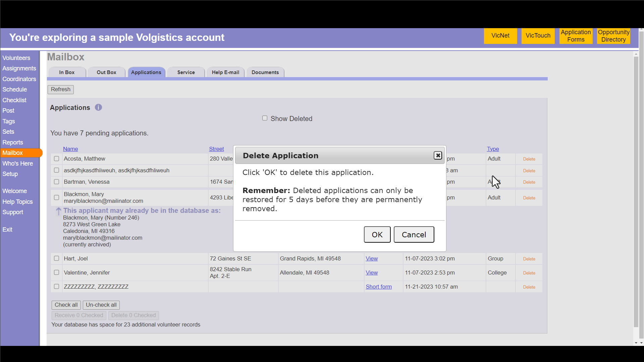Viewport: 644px width, 362px height.
Task: Click the Applications info icon
Action: point(98,108)
